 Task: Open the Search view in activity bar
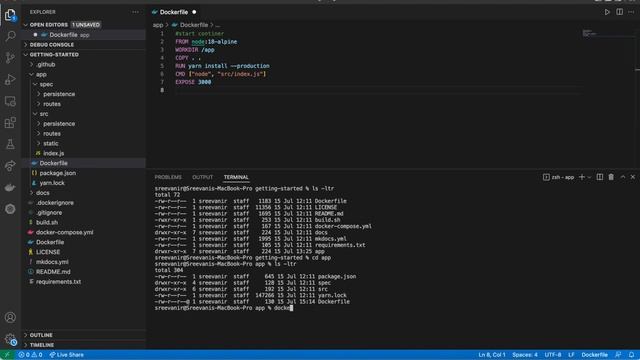pos(10,36)
